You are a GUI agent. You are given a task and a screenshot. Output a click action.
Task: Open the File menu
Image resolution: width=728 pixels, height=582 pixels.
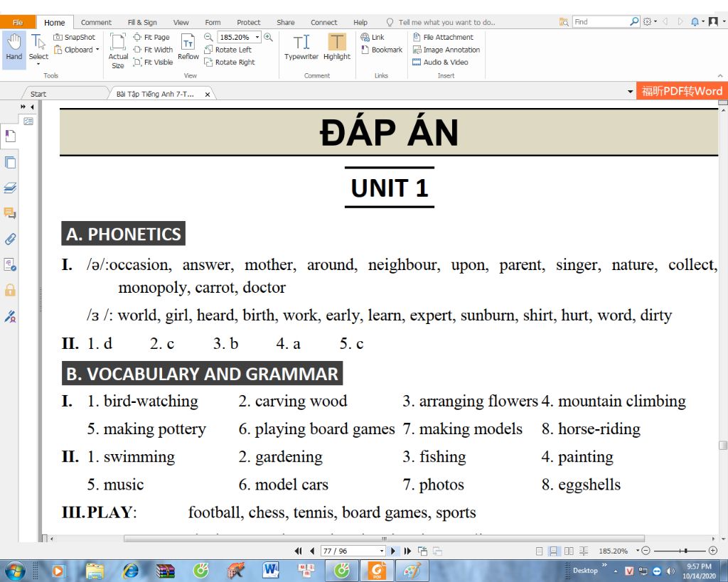pos(18,22)
